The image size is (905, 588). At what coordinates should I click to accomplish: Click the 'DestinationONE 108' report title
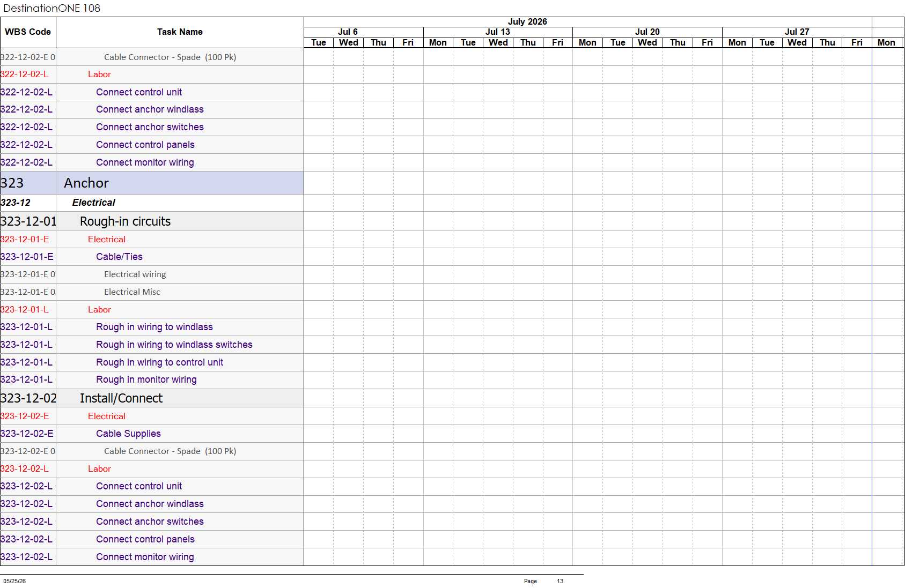tap(51, 8)
